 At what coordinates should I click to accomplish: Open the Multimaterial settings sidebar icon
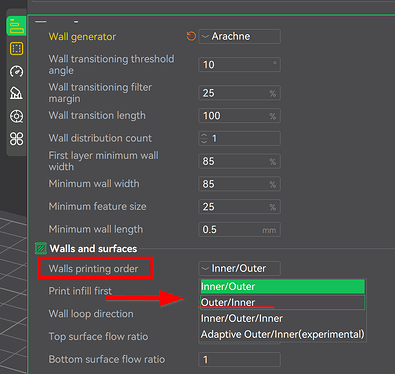(16, 116)
